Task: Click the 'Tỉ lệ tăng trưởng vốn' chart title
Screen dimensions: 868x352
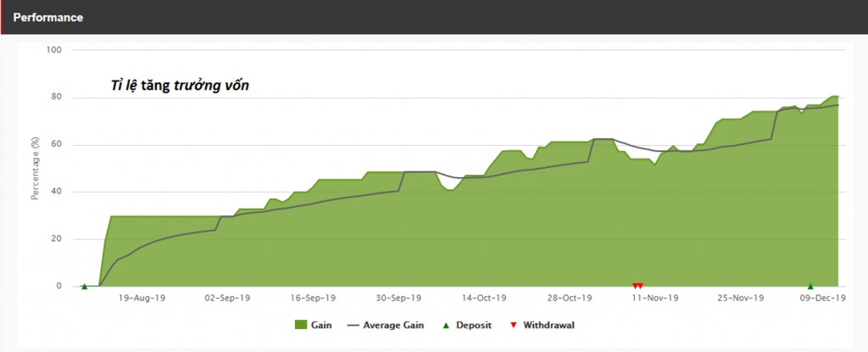Action: [x=179, y=86]
